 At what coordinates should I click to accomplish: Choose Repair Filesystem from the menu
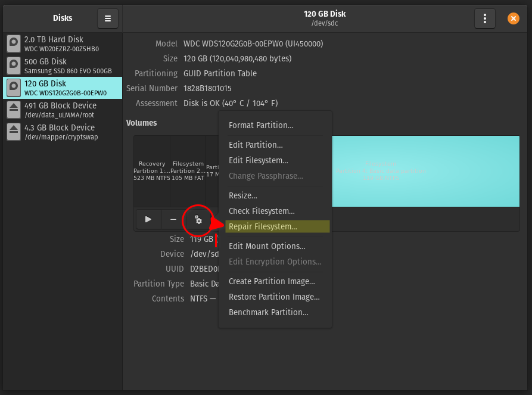click(263, 226)
